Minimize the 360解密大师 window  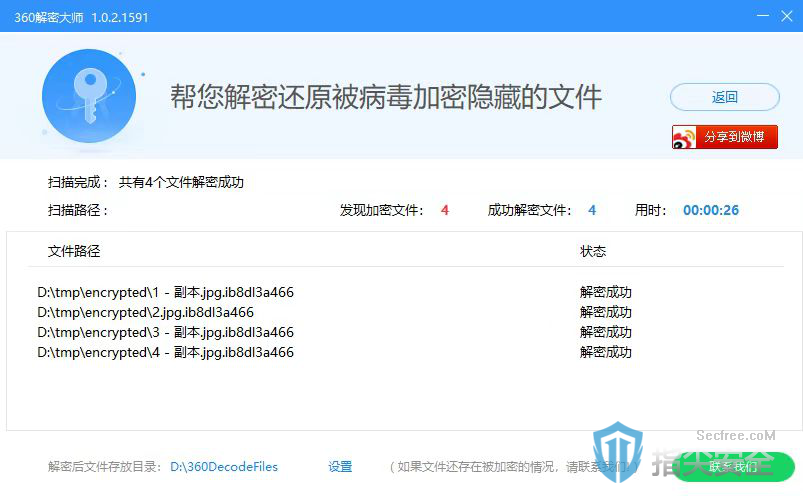(763, 16)
